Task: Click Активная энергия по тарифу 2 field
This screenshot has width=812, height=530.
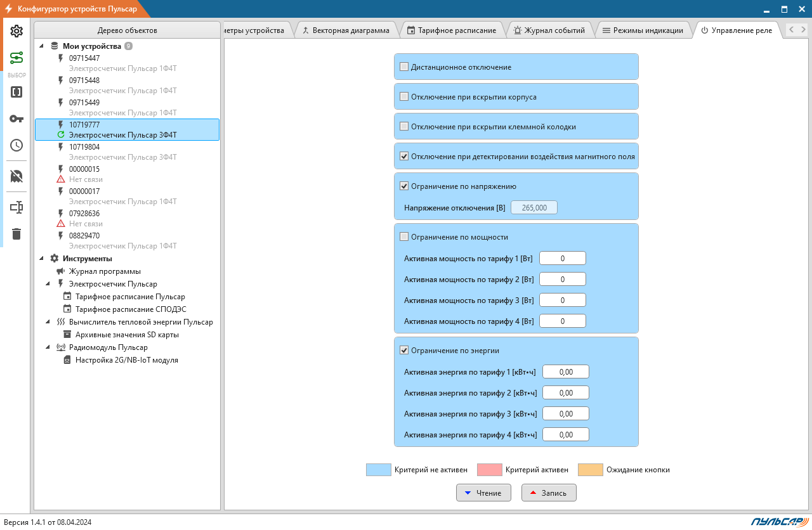Action: point(566,393)
